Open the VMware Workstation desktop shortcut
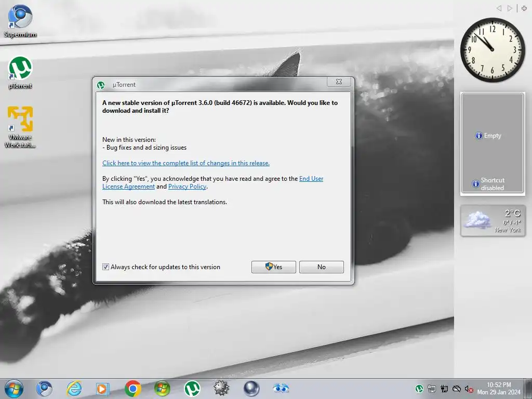The width and height of the screenshot is (532, 399). pos(20,127)
